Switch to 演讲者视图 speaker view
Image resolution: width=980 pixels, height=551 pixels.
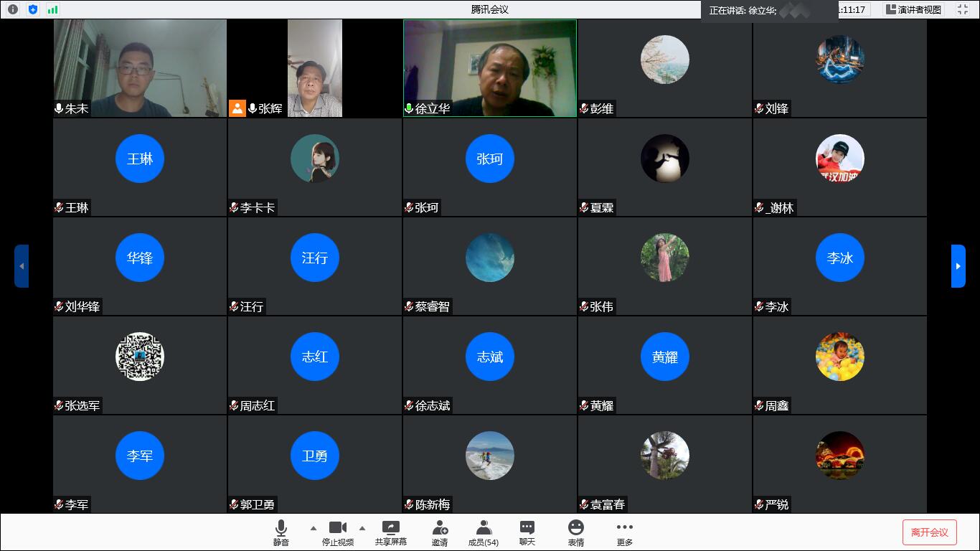[914, 10]
